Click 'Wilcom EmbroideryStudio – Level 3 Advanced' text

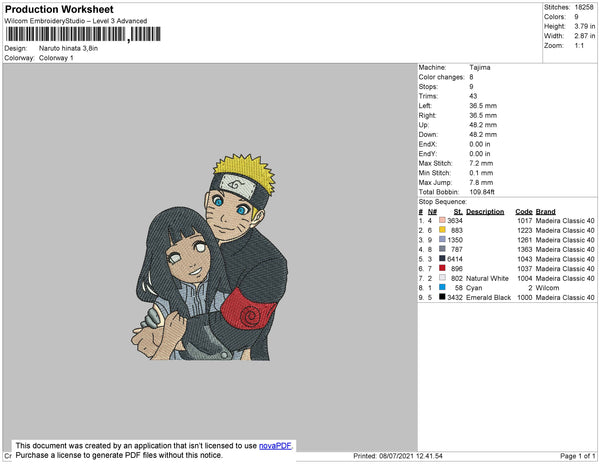[76, 21]
